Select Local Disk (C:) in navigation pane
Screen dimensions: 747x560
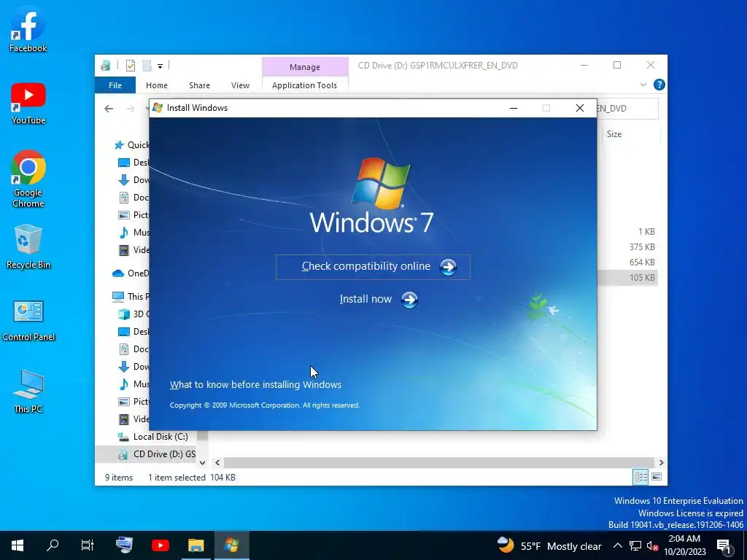(x=160, y=437)
